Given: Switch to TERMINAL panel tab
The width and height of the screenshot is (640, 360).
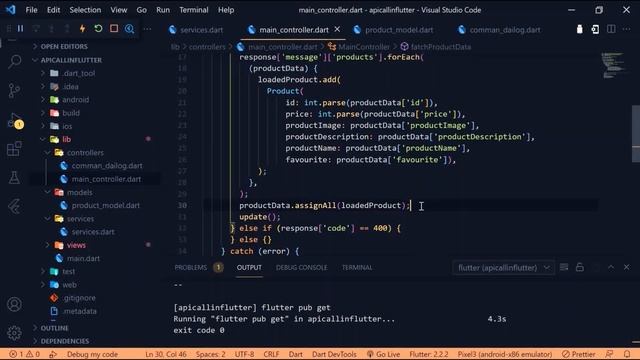Looking at the screenshot, I should 357,268.
